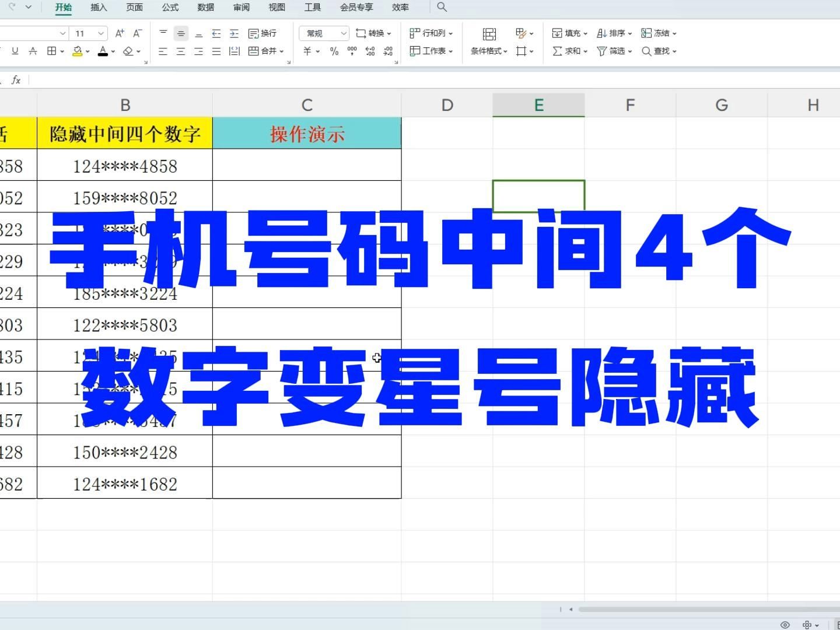Open the 行和列 rows and columns menu
The width and height of the screenshot is (840, 630).
point(431,33)
